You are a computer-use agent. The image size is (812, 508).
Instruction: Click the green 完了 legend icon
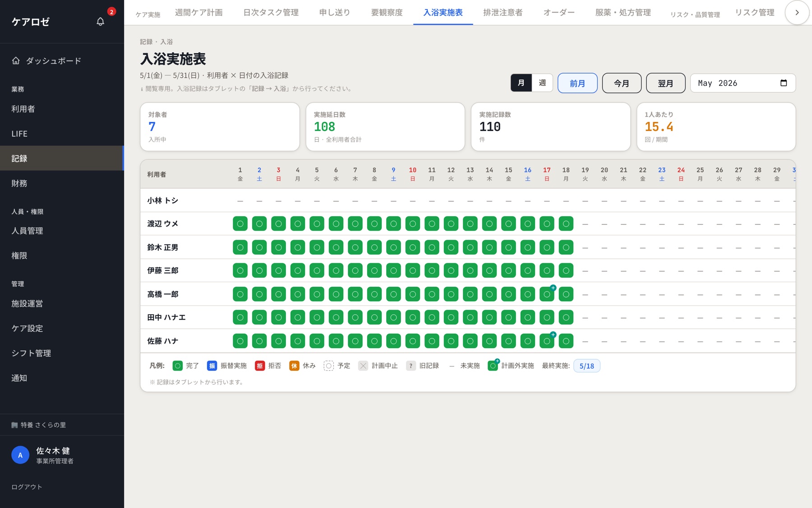click(178, 366)
